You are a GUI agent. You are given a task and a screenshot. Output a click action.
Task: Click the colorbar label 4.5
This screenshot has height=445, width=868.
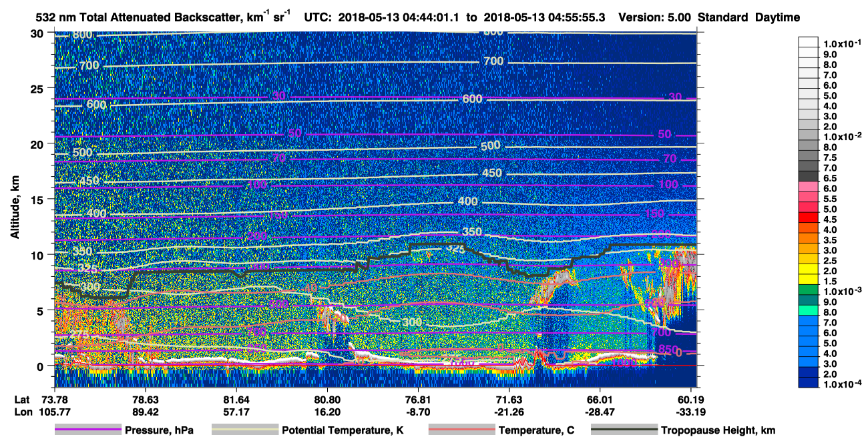[831, 219]
